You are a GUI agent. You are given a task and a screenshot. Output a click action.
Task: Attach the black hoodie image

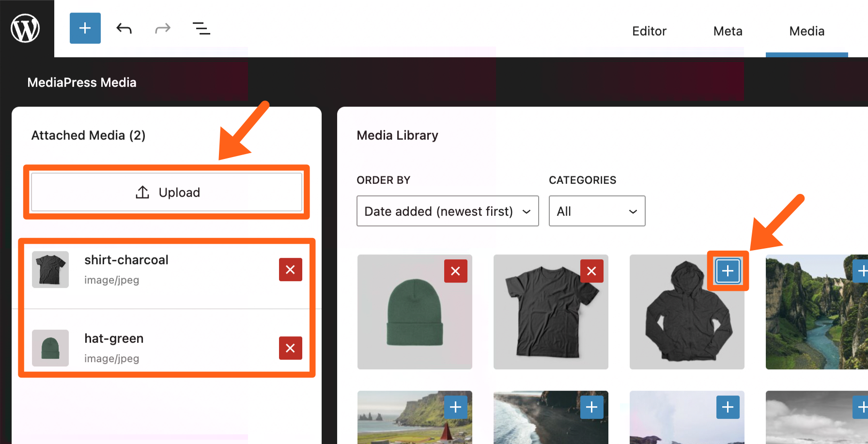tap(728, 271)
